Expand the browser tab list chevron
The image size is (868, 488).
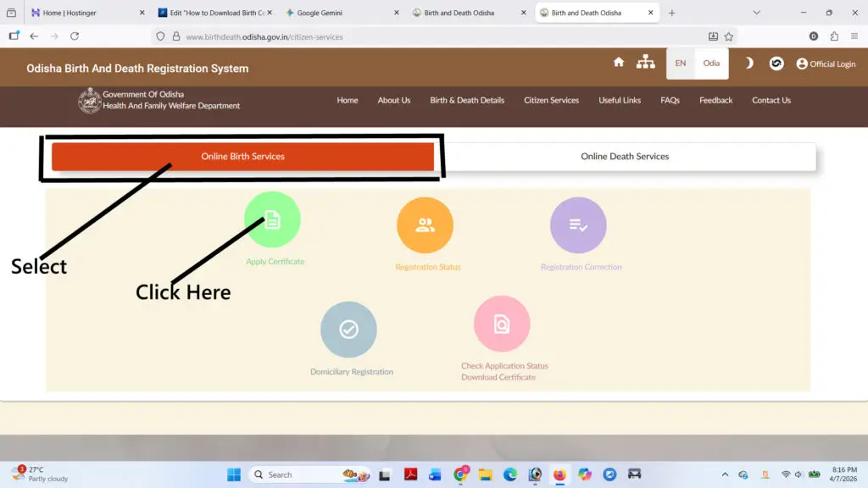point(757,13)
